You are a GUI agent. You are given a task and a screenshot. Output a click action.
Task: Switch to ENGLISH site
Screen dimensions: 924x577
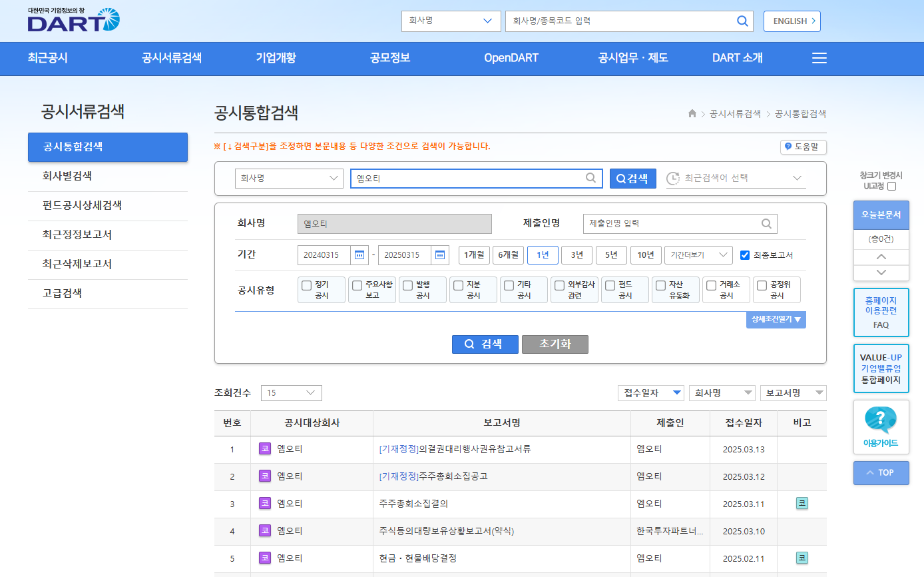[x=792, y=21]
